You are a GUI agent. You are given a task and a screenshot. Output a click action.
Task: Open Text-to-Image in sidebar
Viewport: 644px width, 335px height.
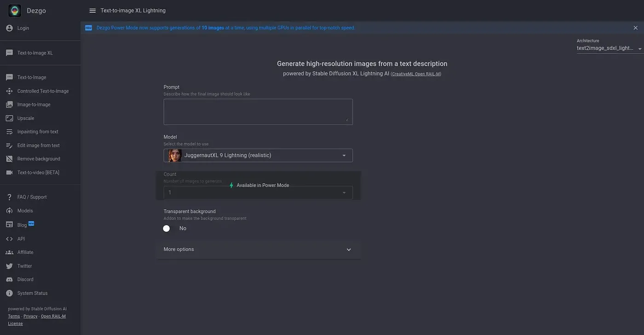click(32, 78)
